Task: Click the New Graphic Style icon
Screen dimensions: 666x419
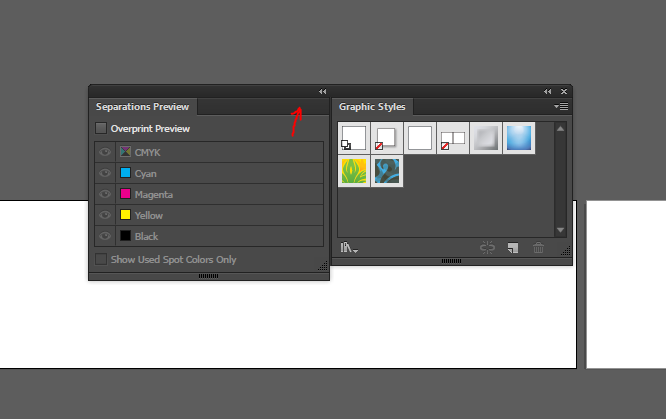Action: pyautogui.click(x=513, y=248)
